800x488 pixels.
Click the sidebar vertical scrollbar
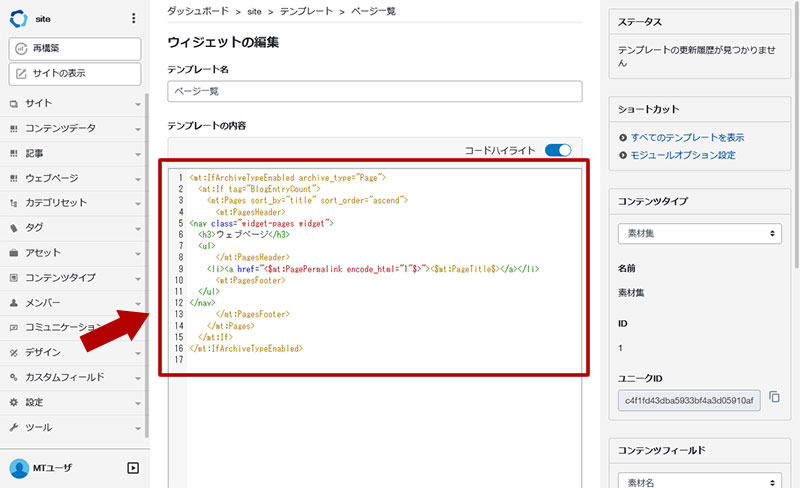click(147, 265)
